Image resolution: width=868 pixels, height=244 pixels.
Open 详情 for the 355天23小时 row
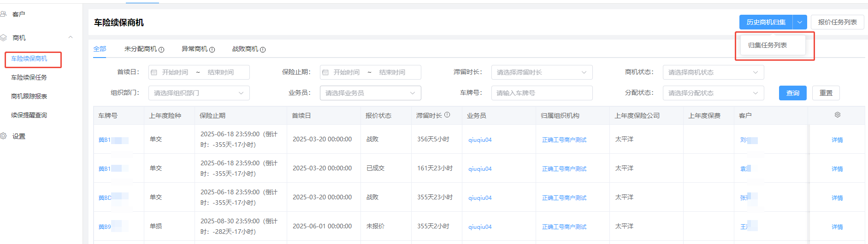point(837,198)
